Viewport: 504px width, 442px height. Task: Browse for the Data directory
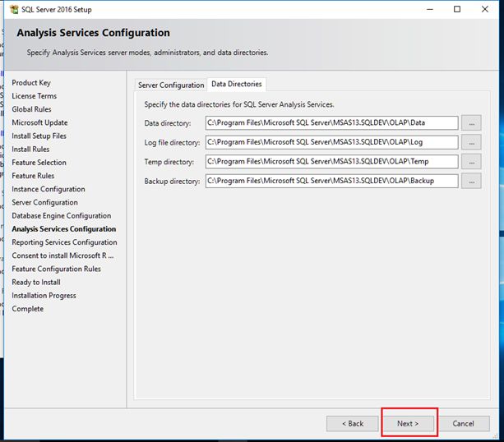[471, 123]
